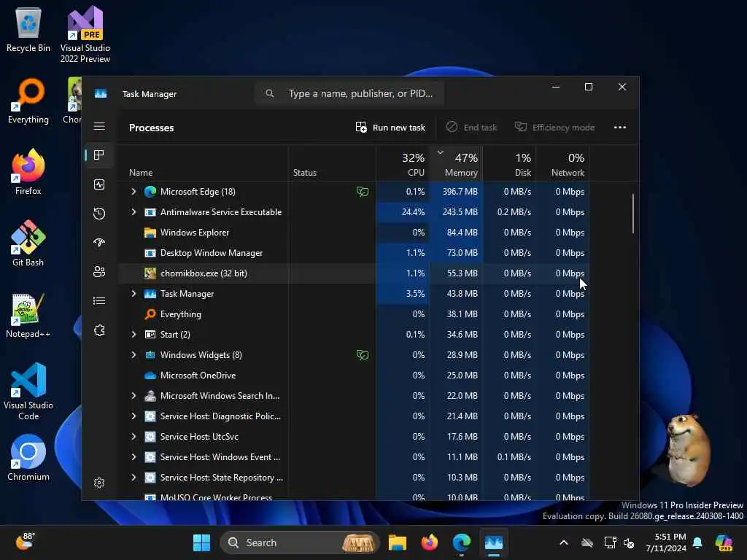The image size is (747, 560).
Task: Expand the Task Manager process row
Action: point(133,293)
